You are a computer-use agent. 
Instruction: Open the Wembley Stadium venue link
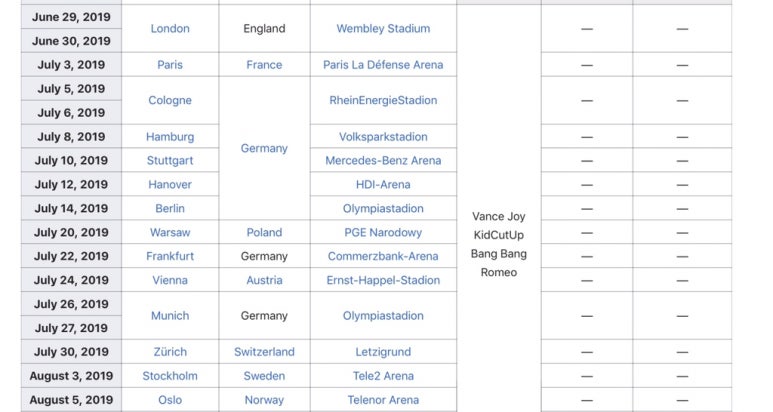pyautogui.click(x=383, y=29)
